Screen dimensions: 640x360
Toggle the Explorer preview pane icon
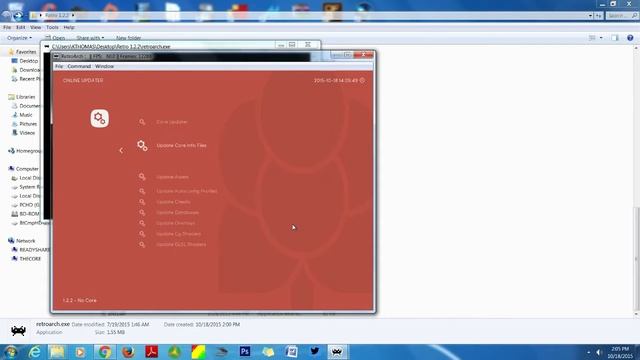[x=615, y=38]
